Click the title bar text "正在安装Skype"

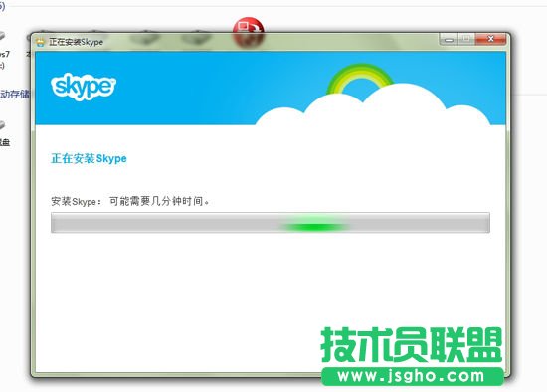(76, 42)
